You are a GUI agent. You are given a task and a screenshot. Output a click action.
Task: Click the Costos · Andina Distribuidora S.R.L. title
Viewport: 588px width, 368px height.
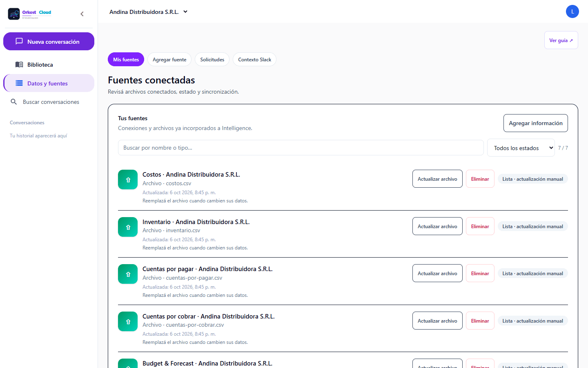pos(191,175)
